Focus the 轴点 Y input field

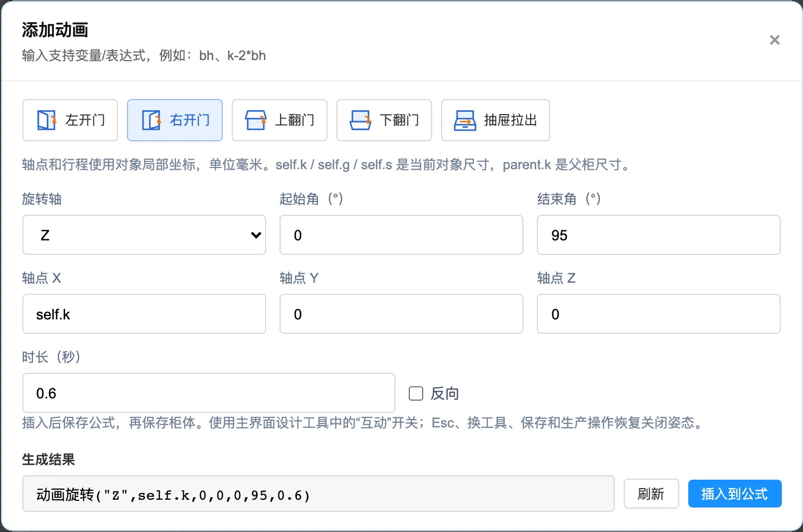[x=401, y=314]
